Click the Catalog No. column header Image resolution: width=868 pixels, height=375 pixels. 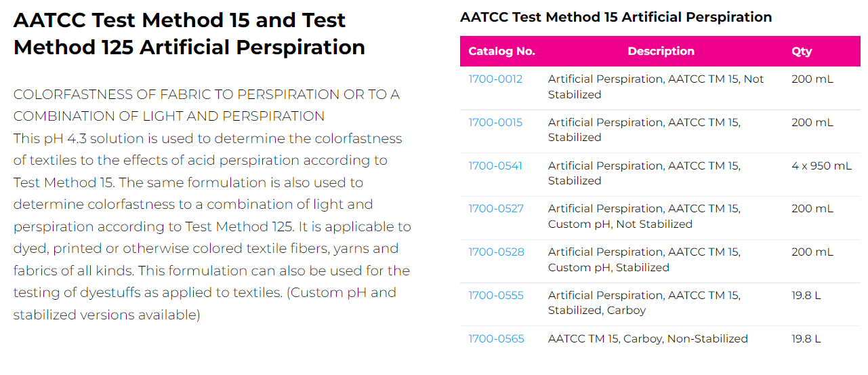tap(501, 52)
